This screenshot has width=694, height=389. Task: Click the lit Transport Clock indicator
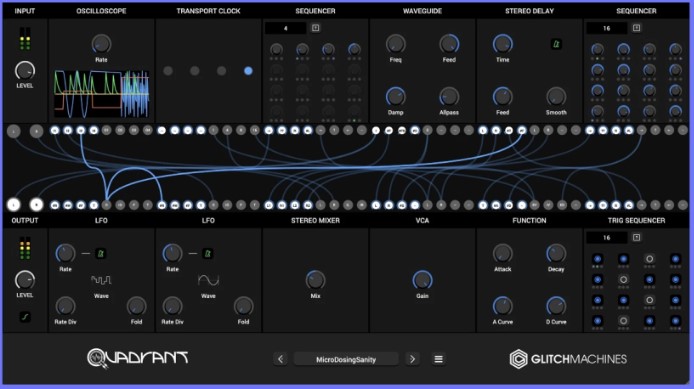tap(248, 71)
